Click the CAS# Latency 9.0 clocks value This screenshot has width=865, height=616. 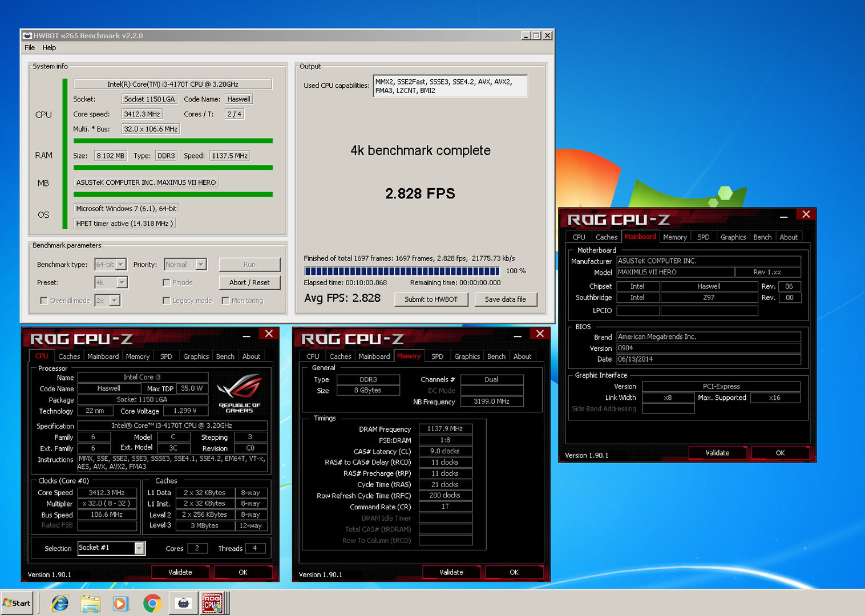(446, 451)
